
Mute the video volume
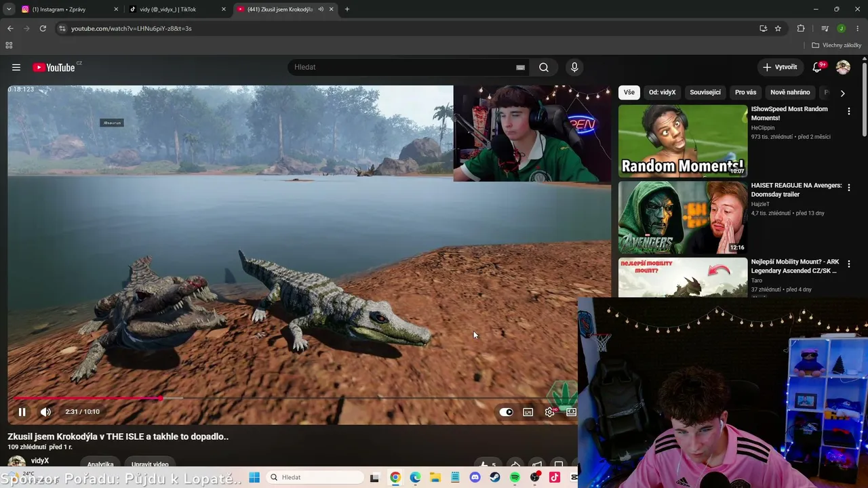click(45, 411)
